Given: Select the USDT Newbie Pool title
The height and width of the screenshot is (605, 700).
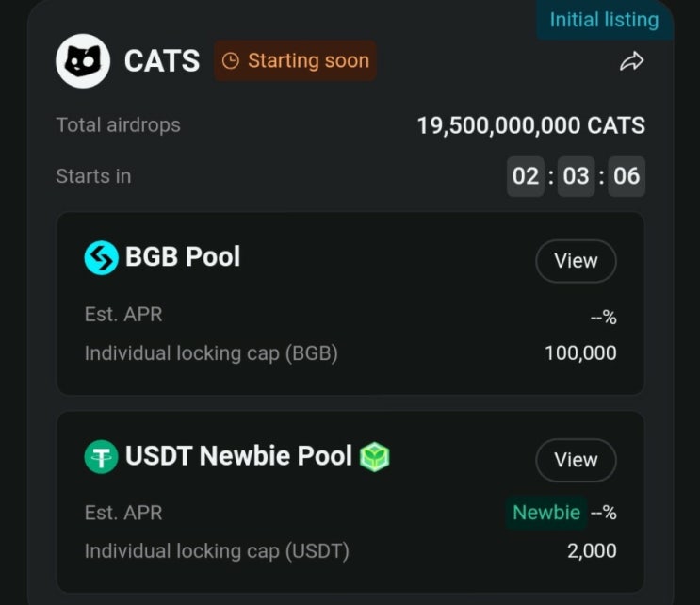Looking at the screenshot, I should (238, 457).
